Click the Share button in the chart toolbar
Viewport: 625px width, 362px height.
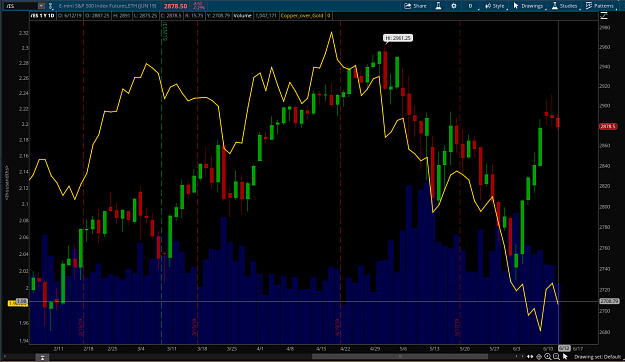coord(415,6)
